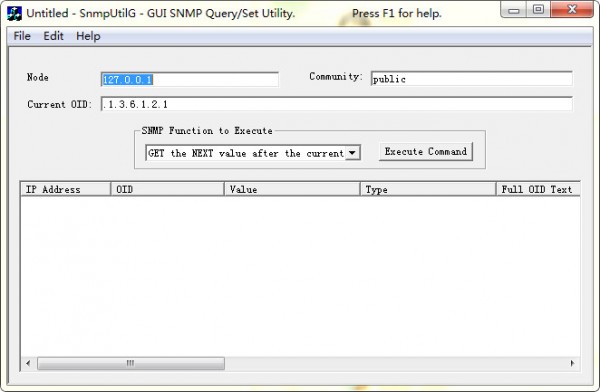
Task: Maximize the SnmpUtilG window
Action: coord(538,10)
